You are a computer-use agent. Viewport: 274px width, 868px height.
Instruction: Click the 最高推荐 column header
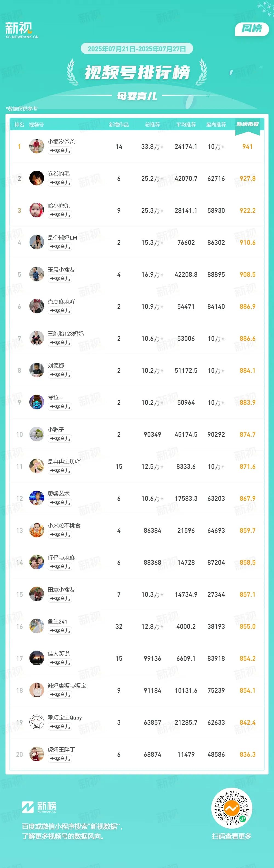tap(216, 125)
